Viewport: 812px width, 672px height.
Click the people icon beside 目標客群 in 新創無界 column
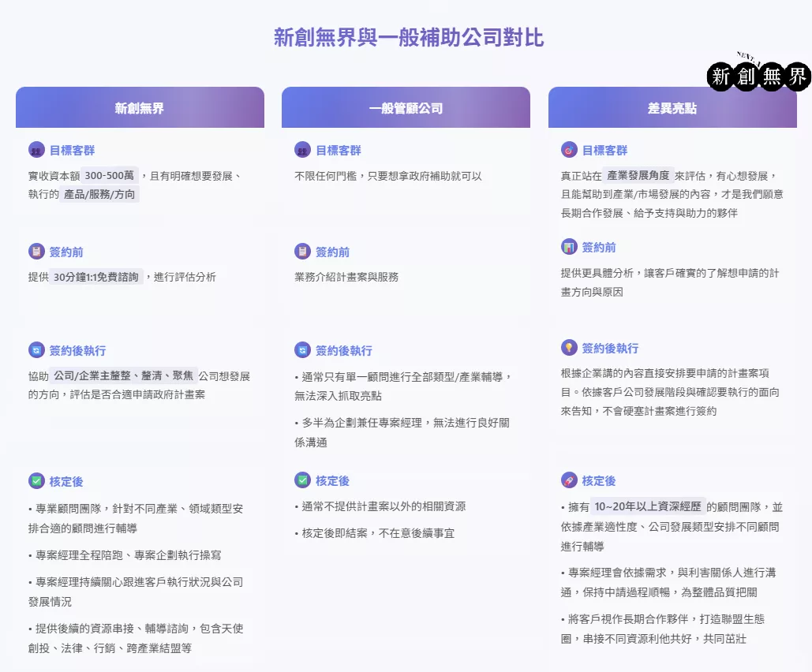click(36, 150)
